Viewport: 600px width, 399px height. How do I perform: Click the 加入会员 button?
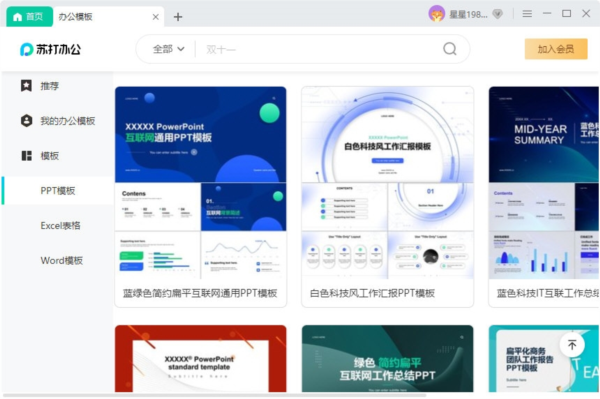(556, 49)
